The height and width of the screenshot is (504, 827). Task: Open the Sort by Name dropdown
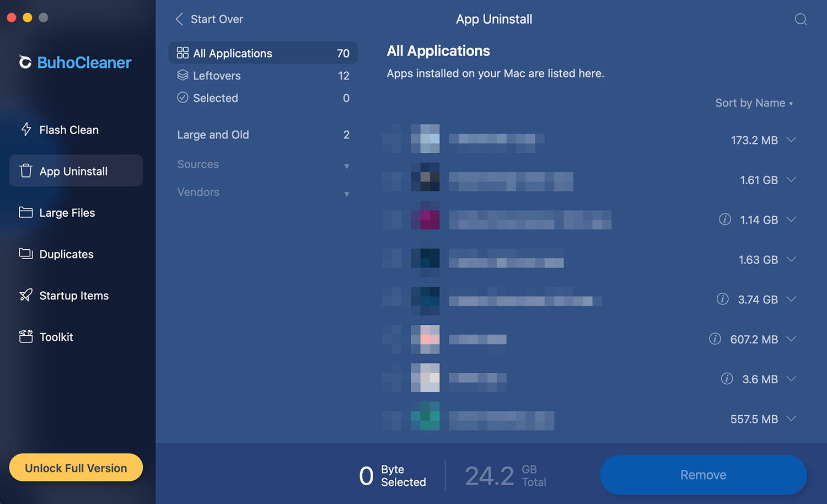[754, 103]
